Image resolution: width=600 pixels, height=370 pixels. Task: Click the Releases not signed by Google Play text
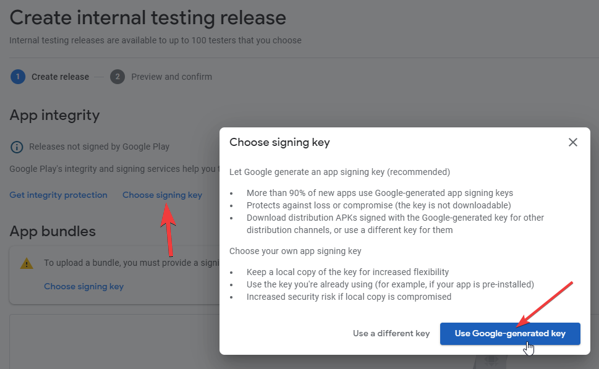[x=99, y=147]
